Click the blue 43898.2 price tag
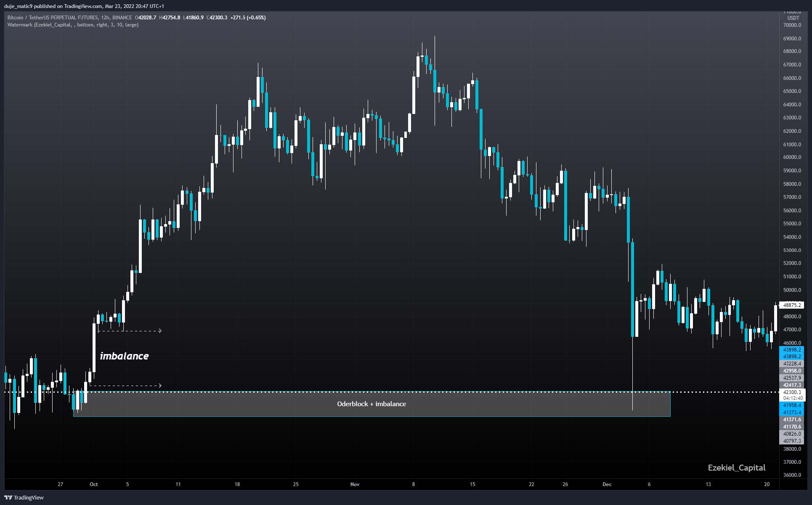The height and width of the screenshot is (505, 812). coord(792,350)
